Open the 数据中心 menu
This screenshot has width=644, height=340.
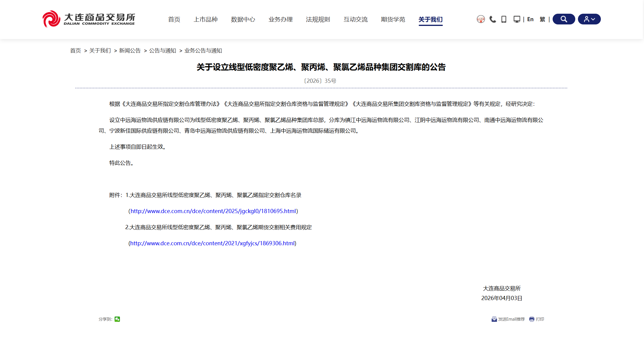click(243, 19)
